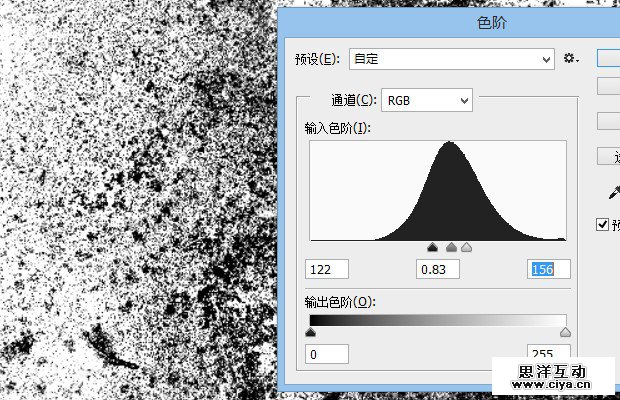Open the preset dropdown showing 自定
This screenshot has width=620, height=400.
450,60
